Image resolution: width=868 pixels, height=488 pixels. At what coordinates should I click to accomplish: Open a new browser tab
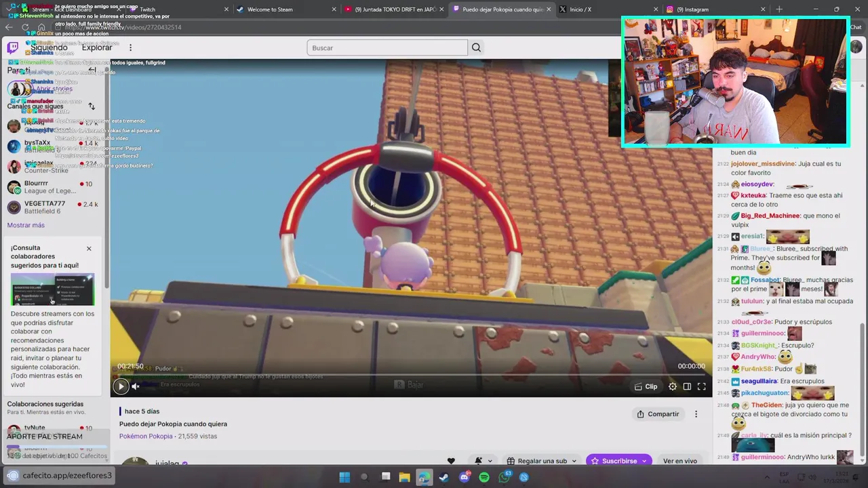pyautogui.click(x=779, y=9)
